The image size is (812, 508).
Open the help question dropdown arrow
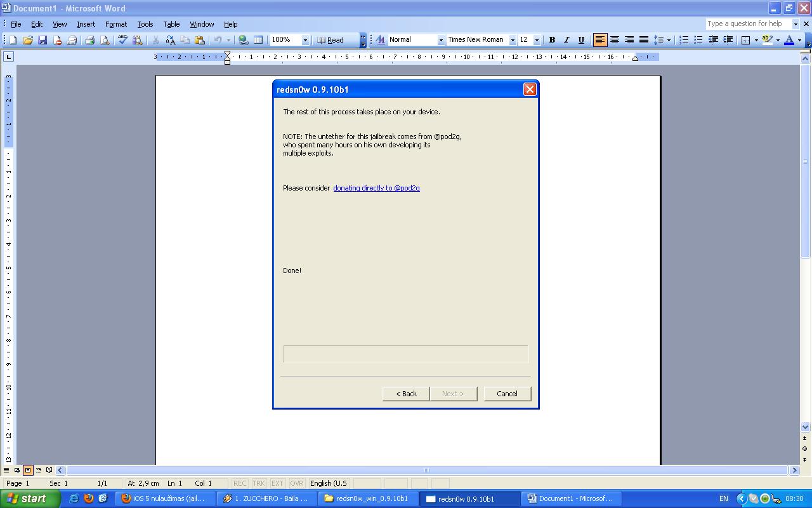(x=796, y=24)
